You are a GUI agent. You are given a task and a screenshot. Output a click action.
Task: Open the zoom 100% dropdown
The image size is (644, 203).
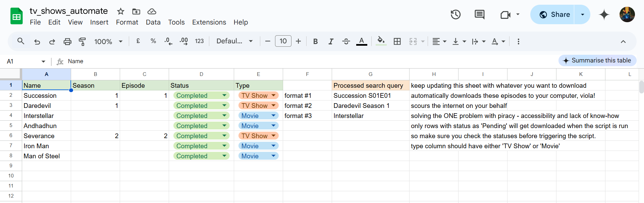point(108,41)
